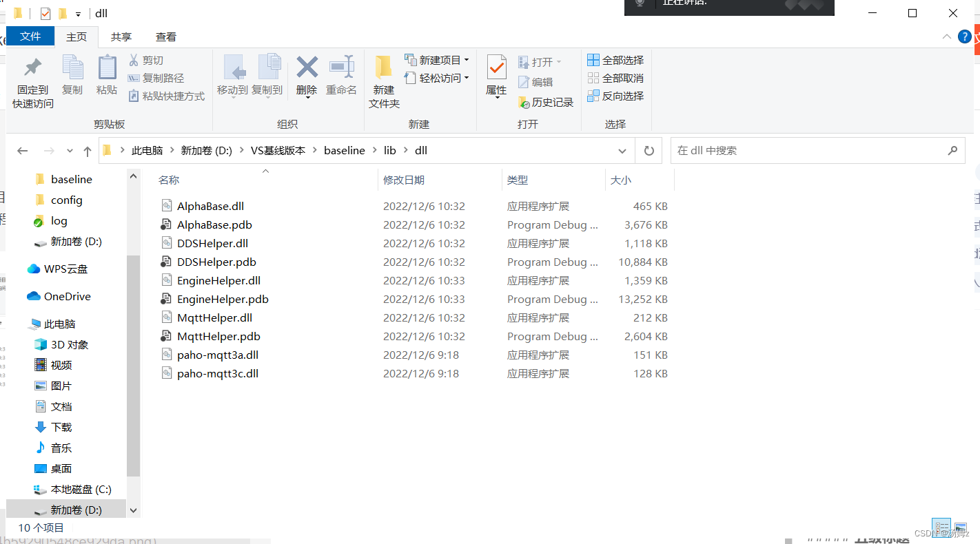Navigate to lib in breadcrumb
980x544 pixels.
pos(390,150)
